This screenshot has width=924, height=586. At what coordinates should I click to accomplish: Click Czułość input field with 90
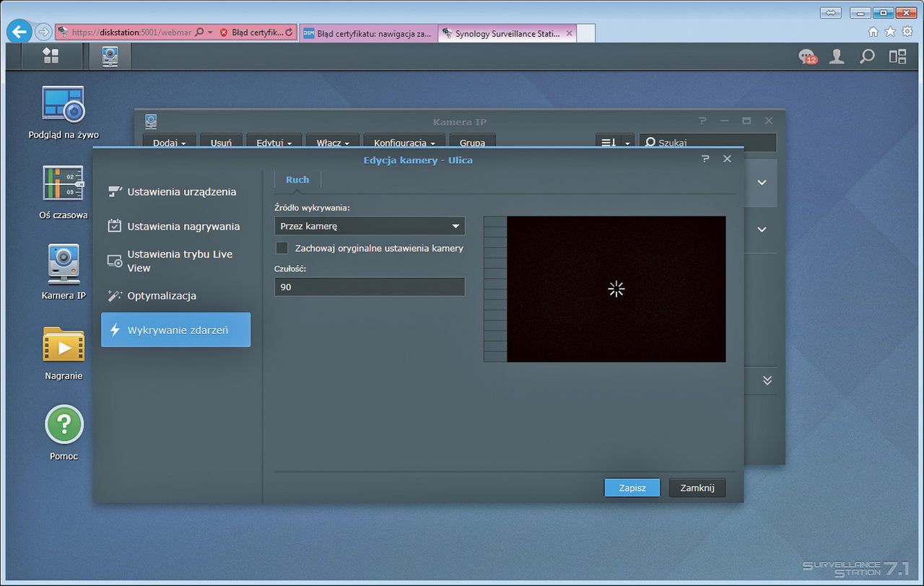click(370, 287)
